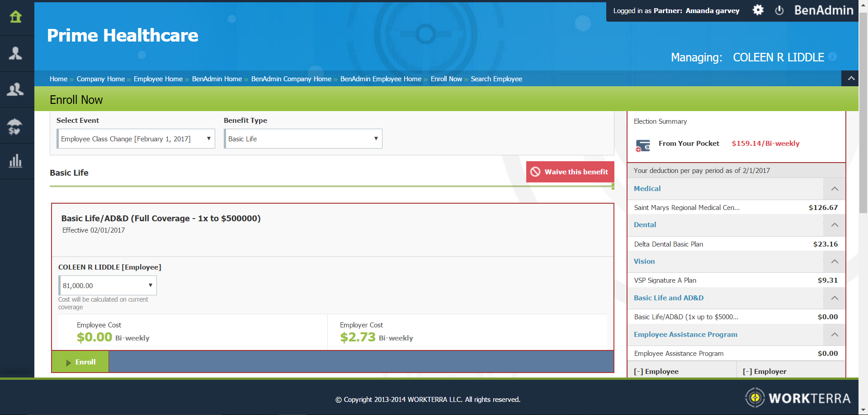The width and height of the screenshot is (868, 415).
Task: Click the $159.14/Bi-weekly amount
Action: (765, 143)
